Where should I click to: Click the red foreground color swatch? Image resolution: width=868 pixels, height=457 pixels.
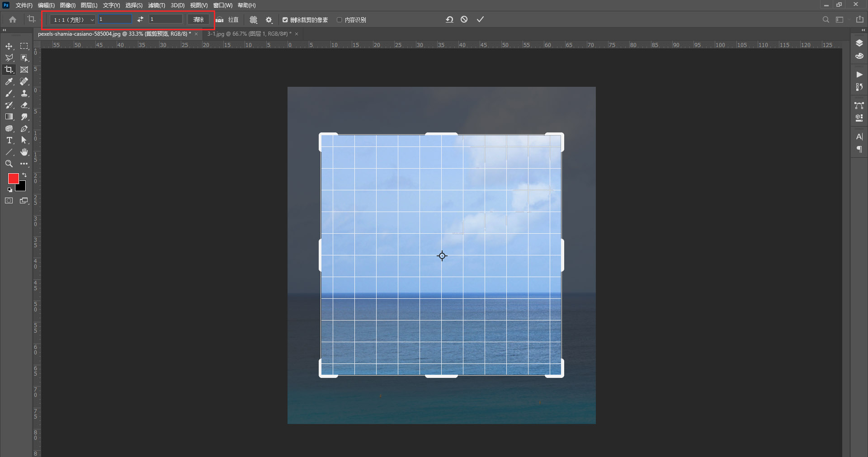13,178
